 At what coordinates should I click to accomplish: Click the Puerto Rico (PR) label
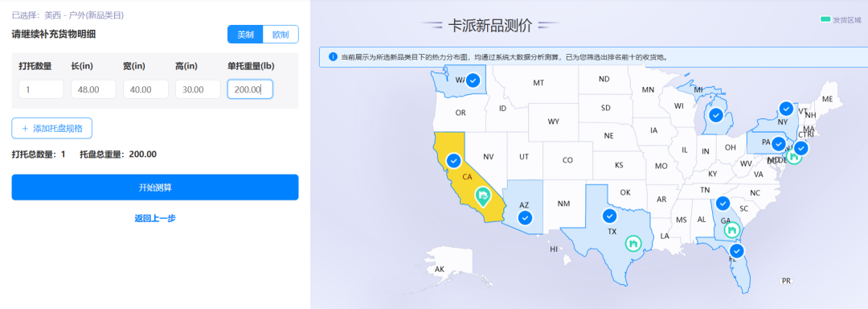pos(786,281)
